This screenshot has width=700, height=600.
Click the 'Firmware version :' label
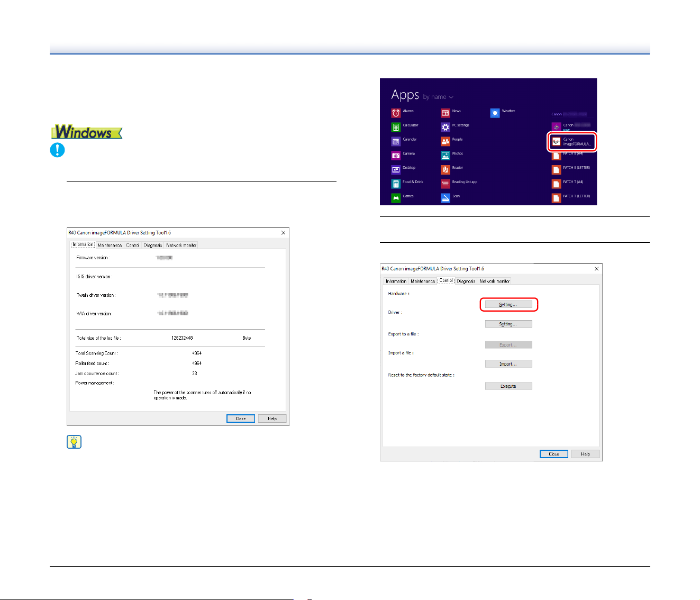(93, 258)
